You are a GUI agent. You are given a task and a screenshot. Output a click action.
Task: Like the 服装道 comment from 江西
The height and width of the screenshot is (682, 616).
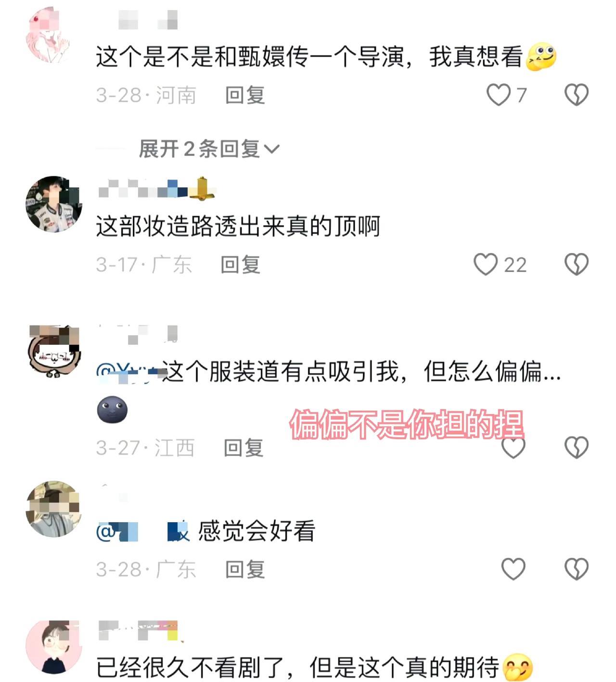coord(513,447)
